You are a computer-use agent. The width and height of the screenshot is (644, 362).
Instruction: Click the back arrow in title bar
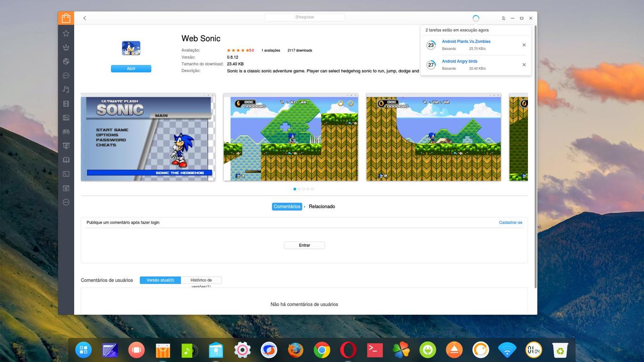[x=84, y=18]
